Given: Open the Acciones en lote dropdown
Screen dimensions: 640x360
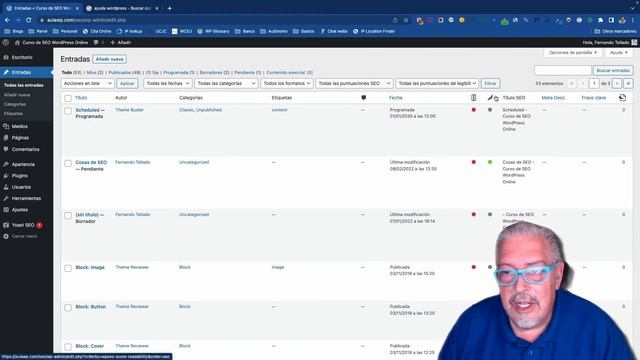Looking at the screenshot, I should 87,83.
